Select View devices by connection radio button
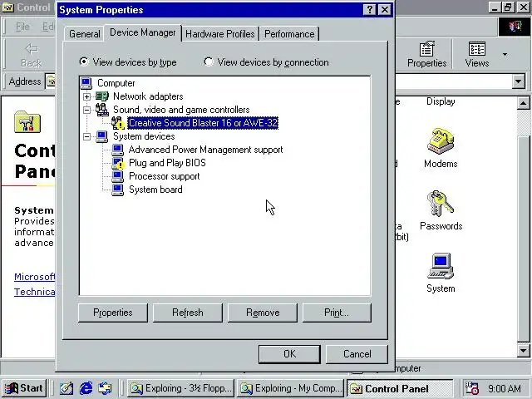532x399 pixels. tap(209, 62)
